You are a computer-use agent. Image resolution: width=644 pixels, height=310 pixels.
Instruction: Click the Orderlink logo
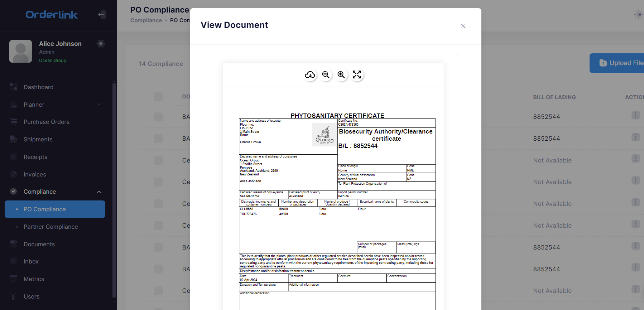click(52, 15)
